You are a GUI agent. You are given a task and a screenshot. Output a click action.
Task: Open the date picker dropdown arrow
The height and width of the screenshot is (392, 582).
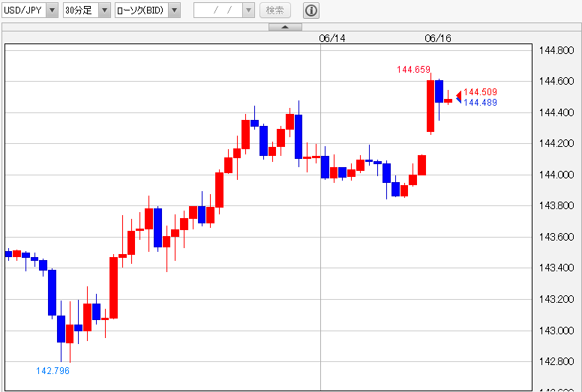click(249, 10)
